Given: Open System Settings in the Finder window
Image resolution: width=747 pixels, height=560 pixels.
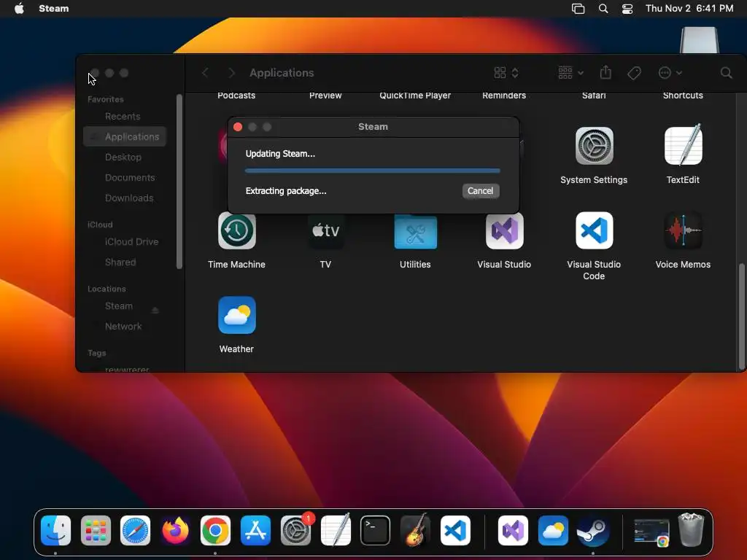Looking at the screenshot, I should pyautogui.click(x=594, y=146).
